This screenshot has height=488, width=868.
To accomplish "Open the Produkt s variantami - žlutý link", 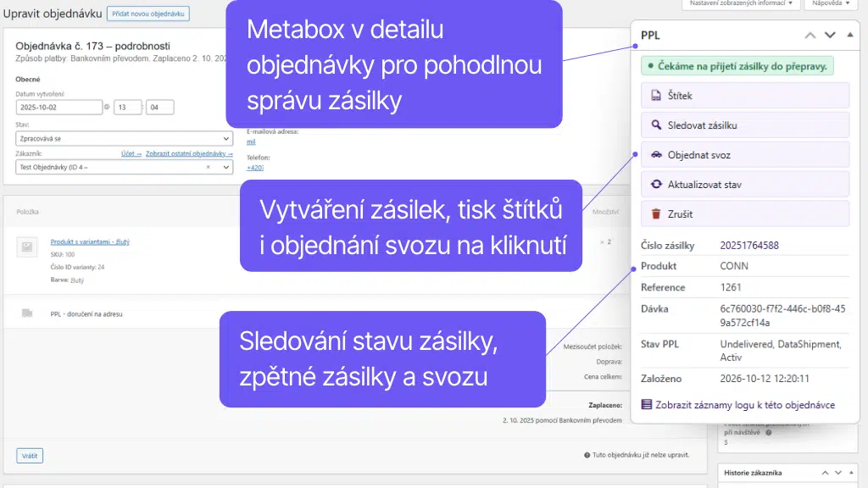I will pyautogui.click(x=90, y=241).
